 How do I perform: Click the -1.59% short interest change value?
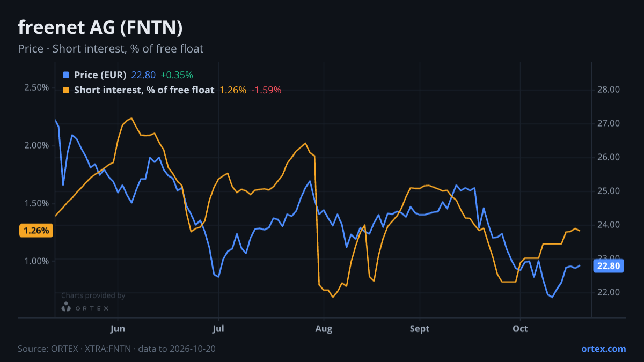click(x=266, y=90)
